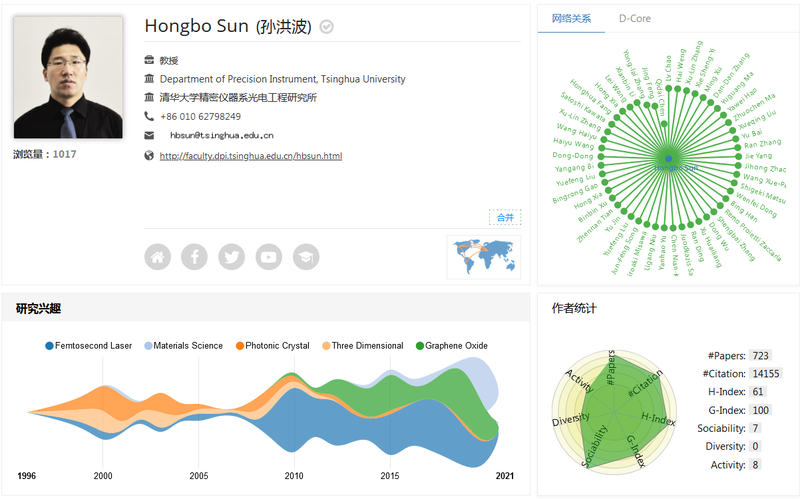Click the globe icon beside the website URL

click(149, 156)
